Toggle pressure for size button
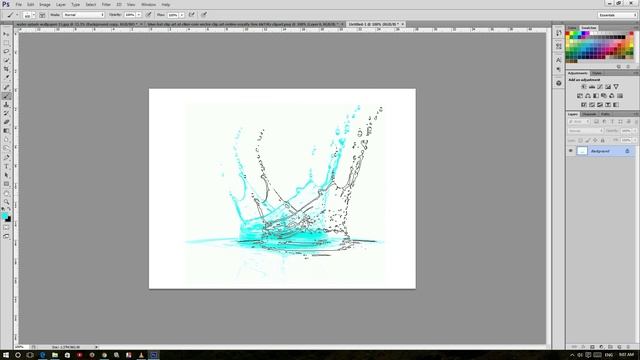640x360 pixels. pyautogui.click(x=204, y=15)
